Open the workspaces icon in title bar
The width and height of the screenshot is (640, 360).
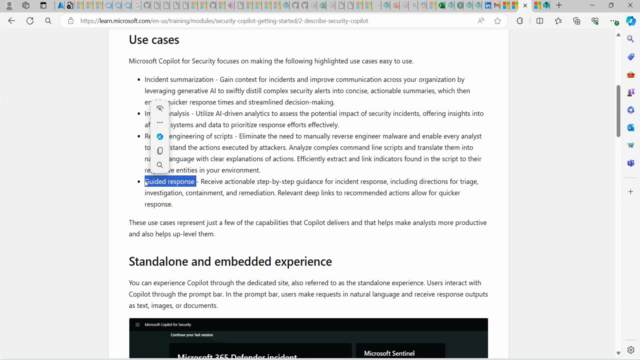tap(26, 5)
